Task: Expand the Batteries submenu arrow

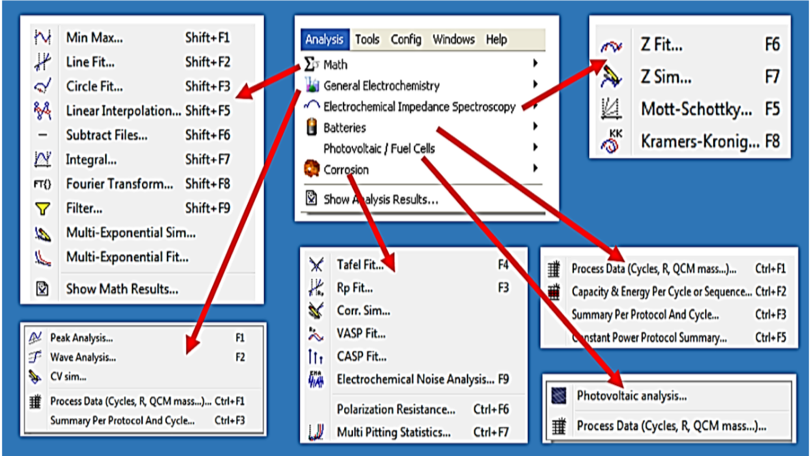Action: tap(535, 126)
